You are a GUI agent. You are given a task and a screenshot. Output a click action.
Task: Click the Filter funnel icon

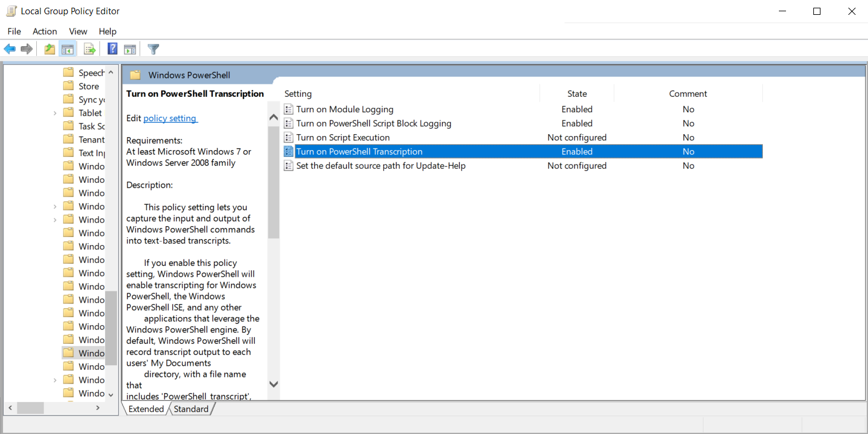coord(153,49)
